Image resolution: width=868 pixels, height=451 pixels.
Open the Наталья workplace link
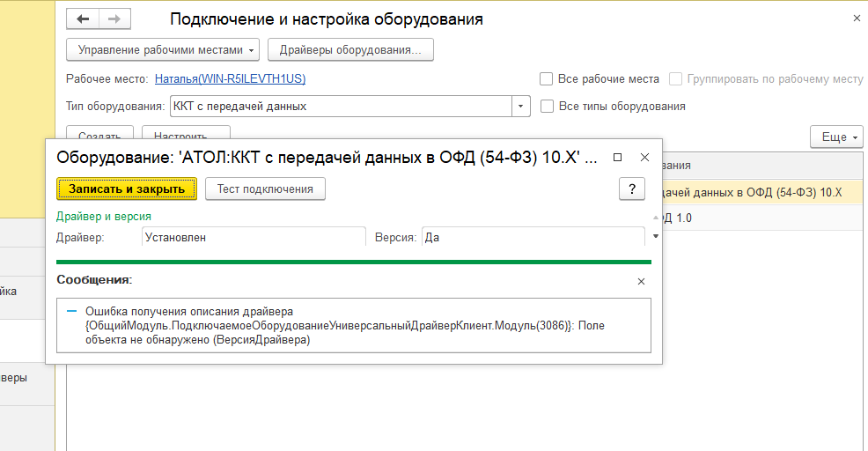click(230, 78)
